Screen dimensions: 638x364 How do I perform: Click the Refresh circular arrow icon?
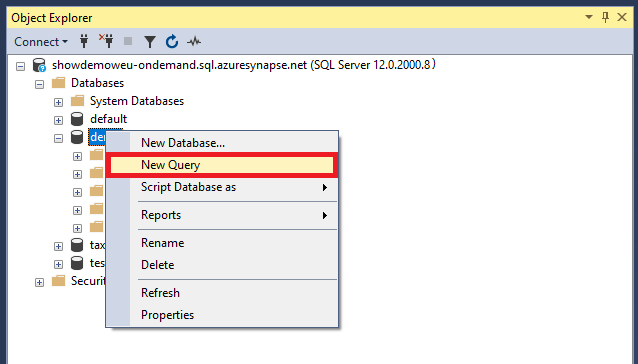click(x=172, y=41)
